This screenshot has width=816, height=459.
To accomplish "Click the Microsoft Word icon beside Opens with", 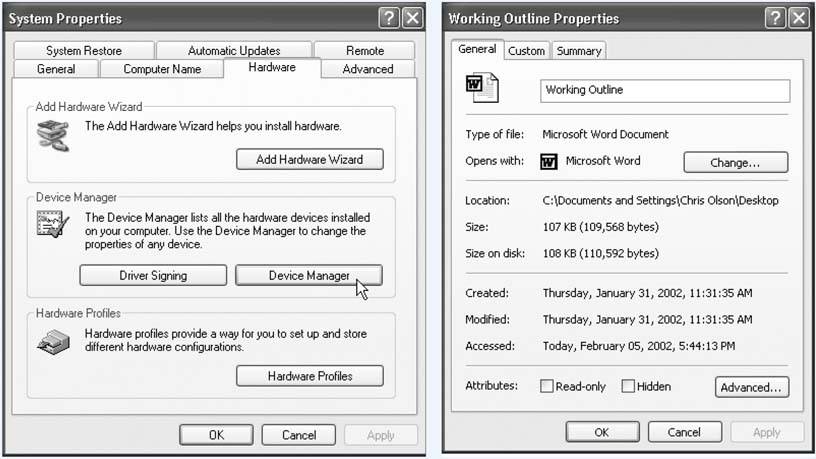I will coord(549,162).
